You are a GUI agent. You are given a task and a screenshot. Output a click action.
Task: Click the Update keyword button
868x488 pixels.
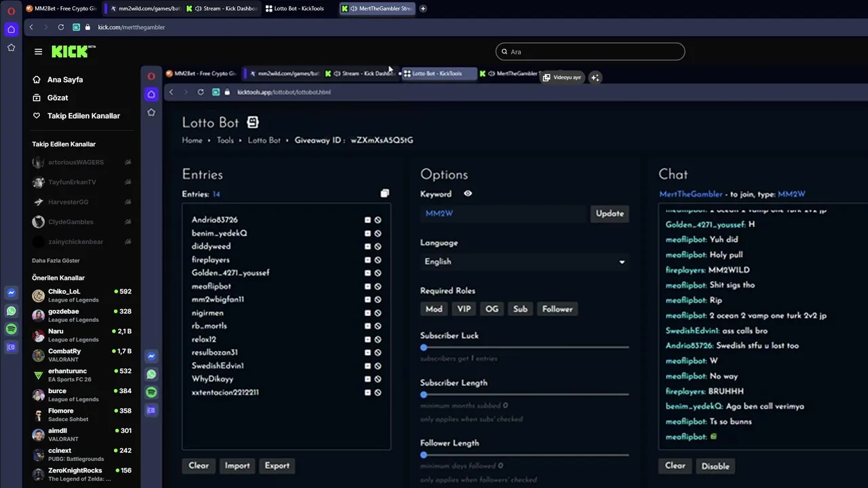610,213
